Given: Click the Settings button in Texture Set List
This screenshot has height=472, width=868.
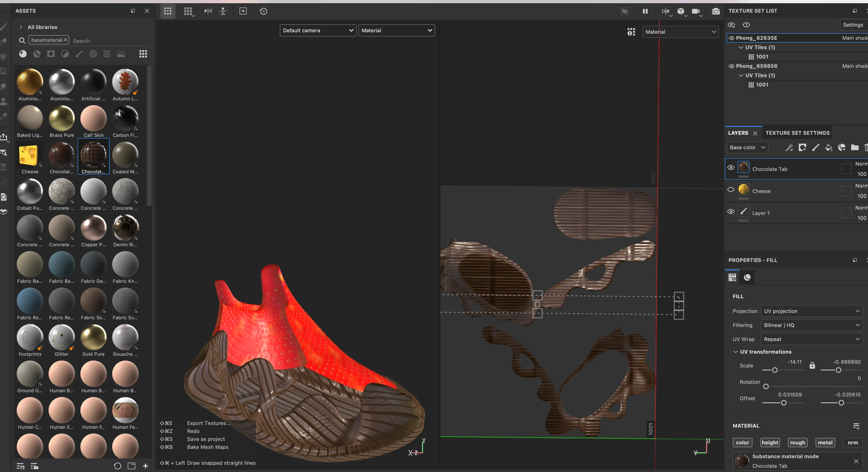Looking at the screenshot, I should click(853, 25).
